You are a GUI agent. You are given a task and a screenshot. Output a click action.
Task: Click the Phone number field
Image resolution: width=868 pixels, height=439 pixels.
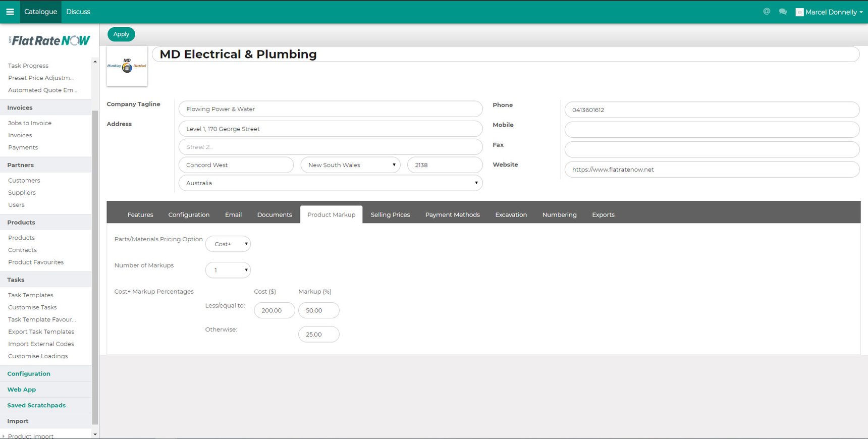(712, 110)
